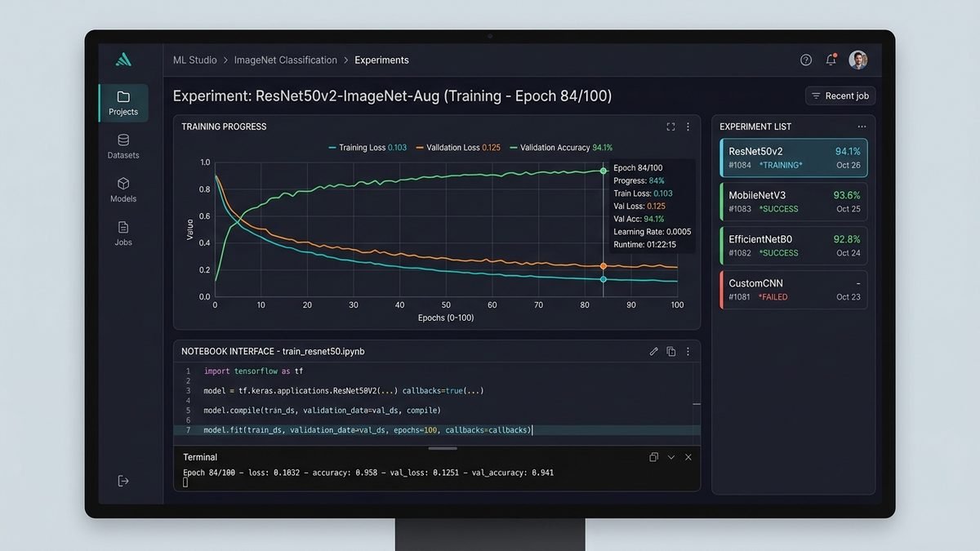
Task: Open the Jobs sidebar section
Action: [123, 233]
